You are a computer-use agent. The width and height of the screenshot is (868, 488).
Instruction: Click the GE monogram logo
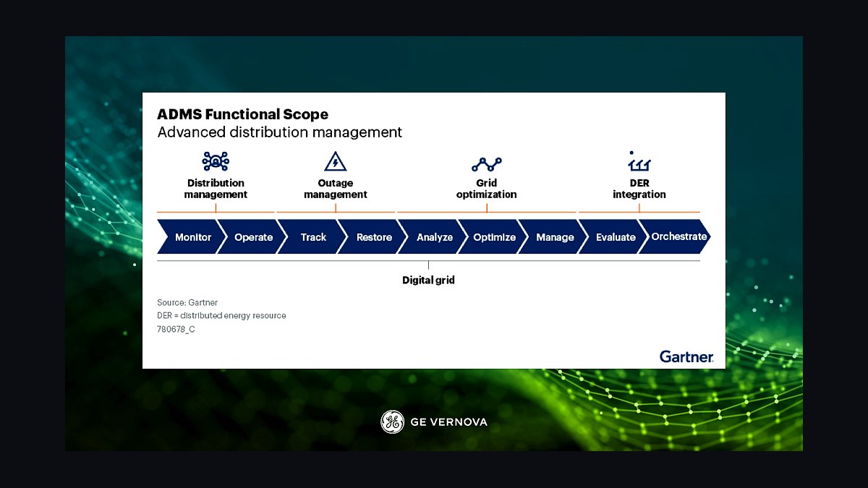pos(392,421)
